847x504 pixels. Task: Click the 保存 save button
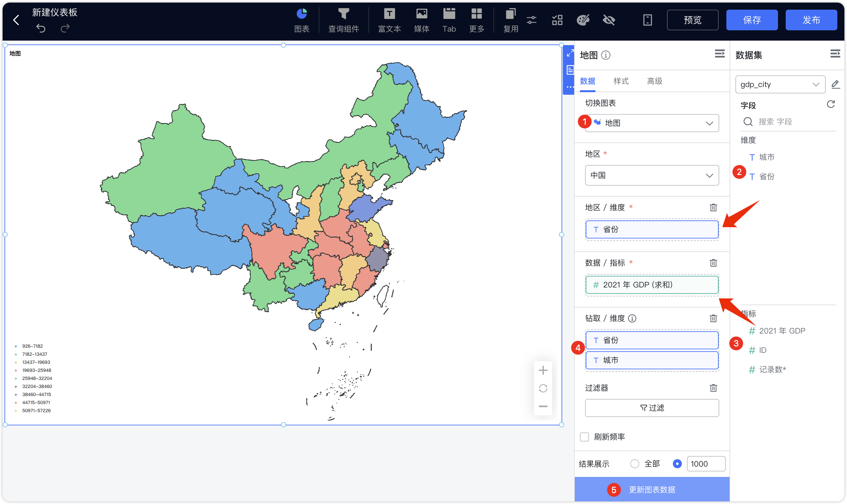click(752, 20)
